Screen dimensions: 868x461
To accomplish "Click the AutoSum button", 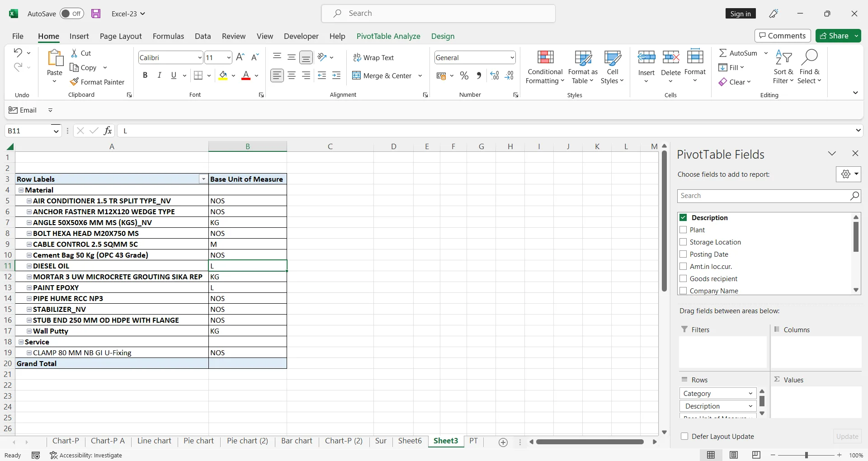I will coord(738,53).
